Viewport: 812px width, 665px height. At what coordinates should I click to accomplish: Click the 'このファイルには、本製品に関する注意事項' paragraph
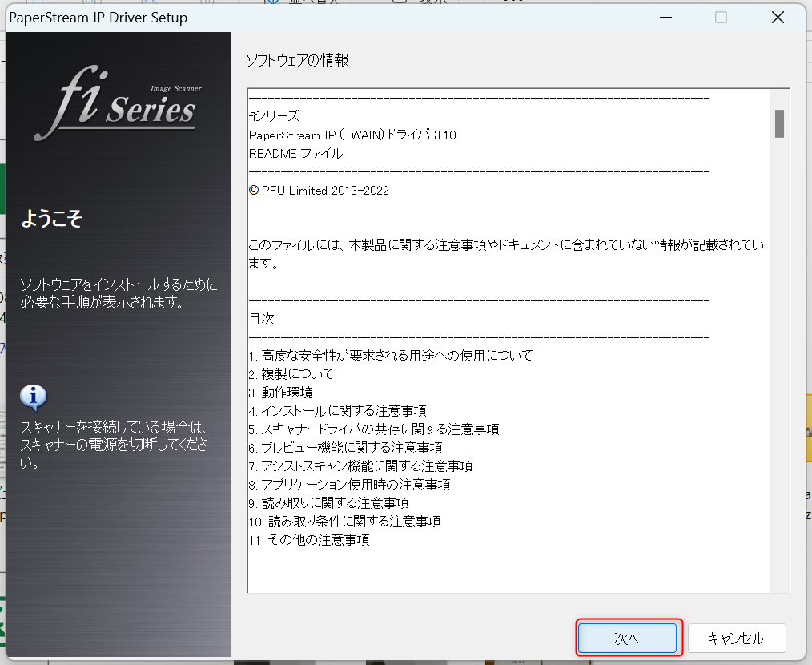pyautogui.click(x=506, y=253)
